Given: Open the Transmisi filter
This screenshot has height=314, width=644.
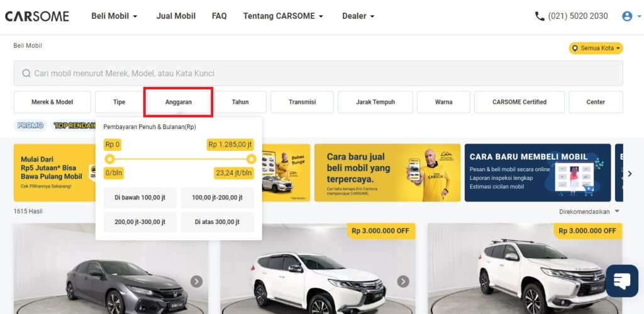Looking at the screenshot, I should (x=302, y=102).
